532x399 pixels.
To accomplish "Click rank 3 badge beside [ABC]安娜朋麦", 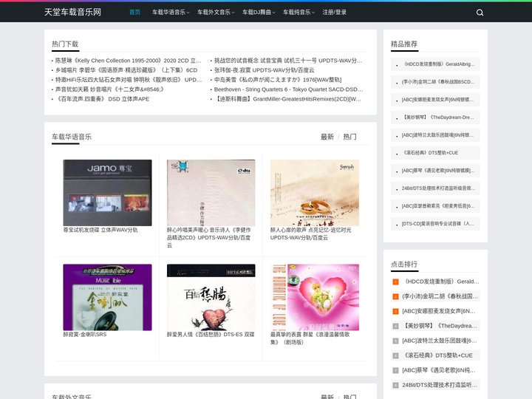I will tap(395, 311).
